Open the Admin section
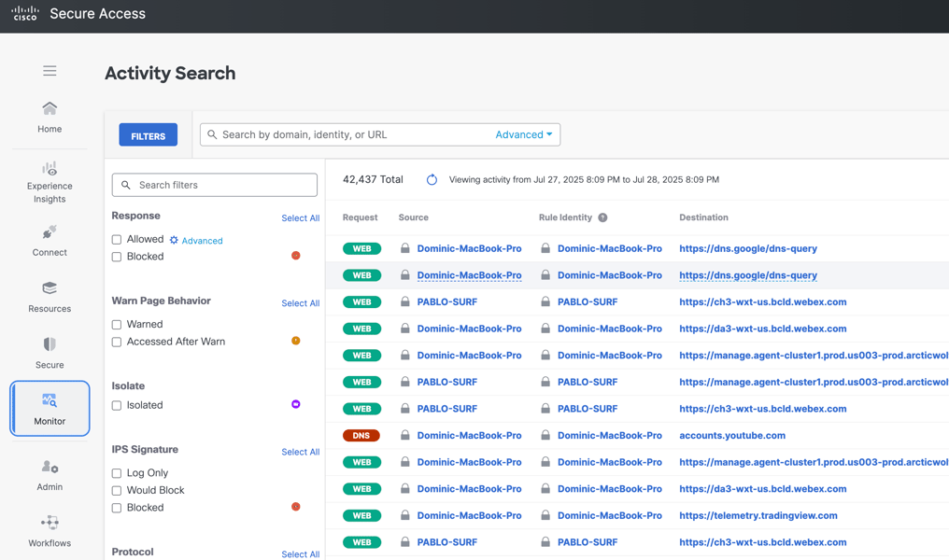Viewport: 949px width, 560px height. point(50,475)
